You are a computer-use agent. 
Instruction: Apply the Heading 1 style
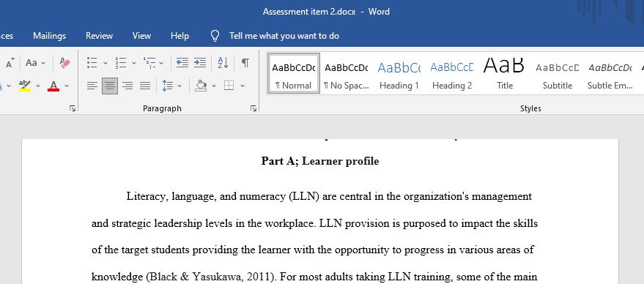tap(399, 74)
